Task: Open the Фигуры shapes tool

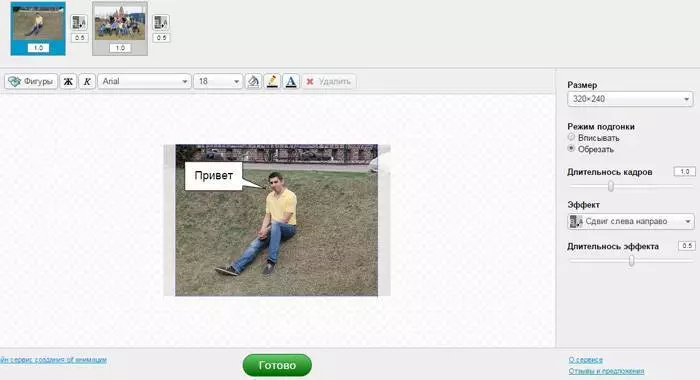Action: click(31, 81)
